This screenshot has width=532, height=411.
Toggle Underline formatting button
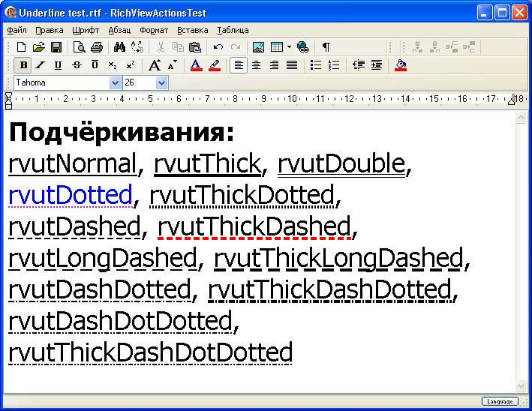[x=58, y=65]
